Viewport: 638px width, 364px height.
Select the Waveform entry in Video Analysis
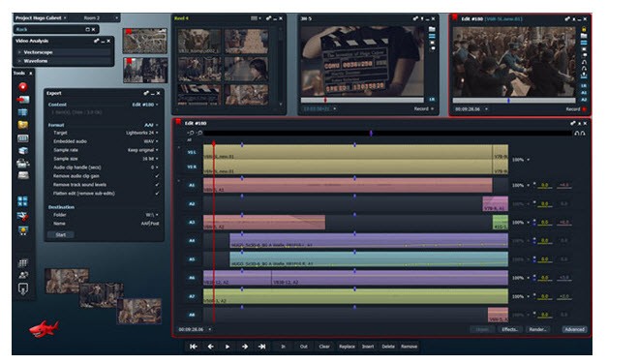(36, 61)
